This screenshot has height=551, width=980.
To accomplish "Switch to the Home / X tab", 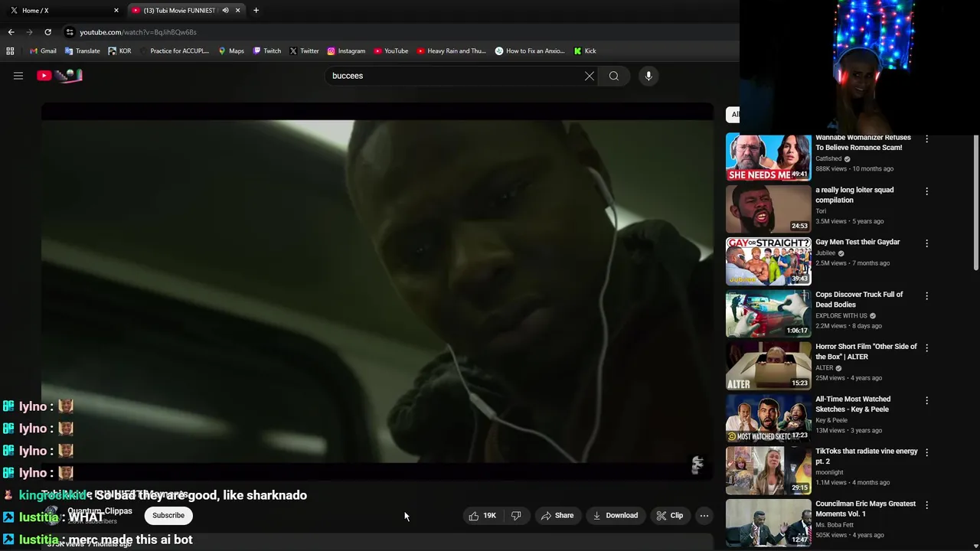I will point(61,10).
